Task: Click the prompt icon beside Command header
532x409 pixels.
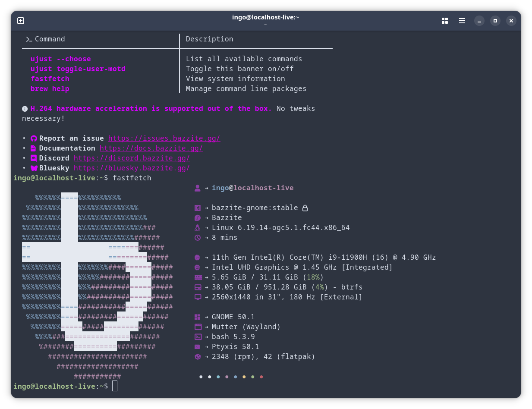Action: (29, 39)
